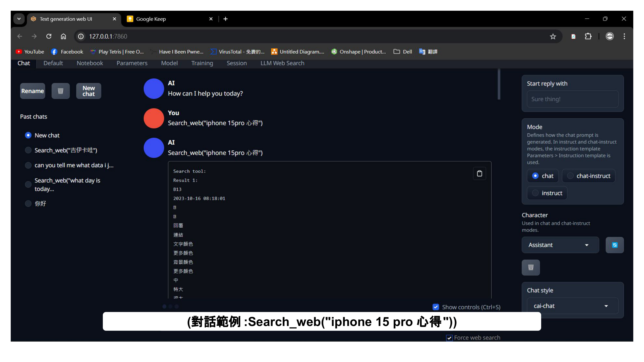Switch to the Google Keep browser tab
The height and width of the screenshot is (362, 644).
tap(170, 19)
